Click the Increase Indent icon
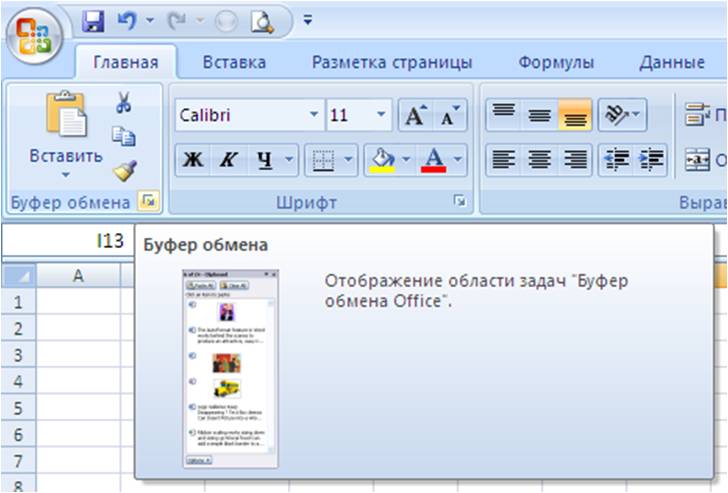 click(x=652, y=160)
